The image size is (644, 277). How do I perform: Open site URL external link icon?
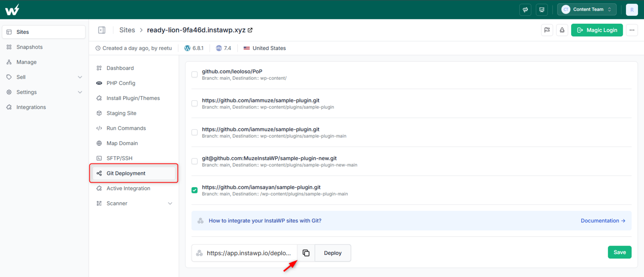(250, 30)
